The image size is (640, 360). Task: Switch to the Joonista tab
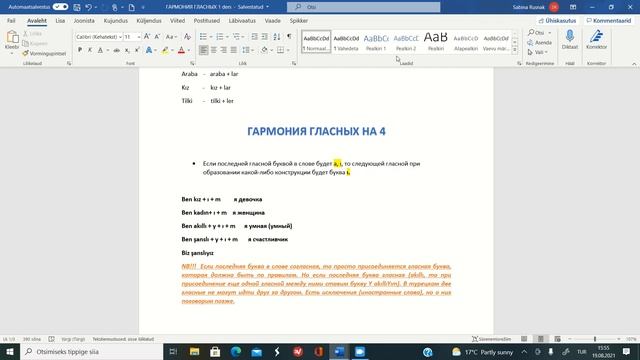84,20
